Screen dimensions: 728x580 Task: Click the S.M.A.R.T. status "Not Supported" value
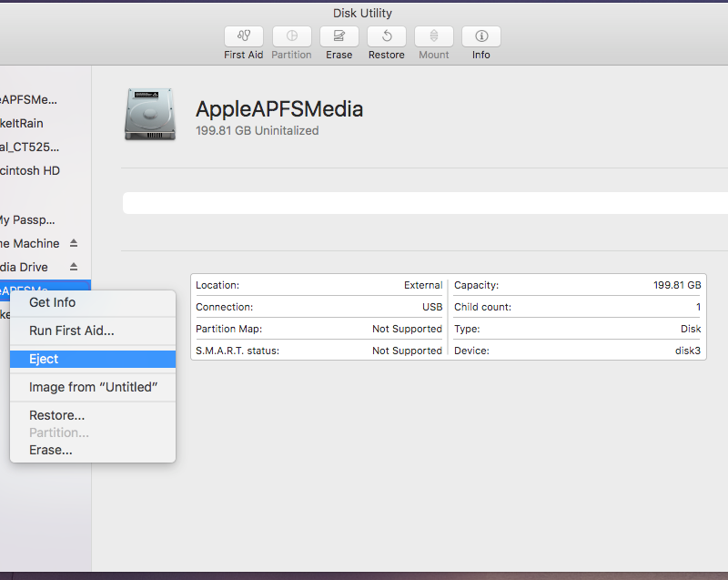[x=407, y=351]
